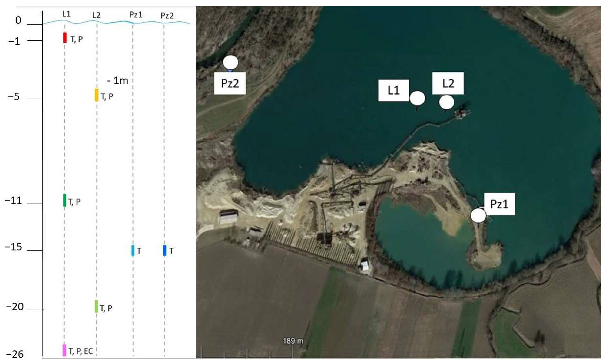Viewport: 606px width, 364px height.
Task: Click the L2 label box on the map
Action: [448, 83]
